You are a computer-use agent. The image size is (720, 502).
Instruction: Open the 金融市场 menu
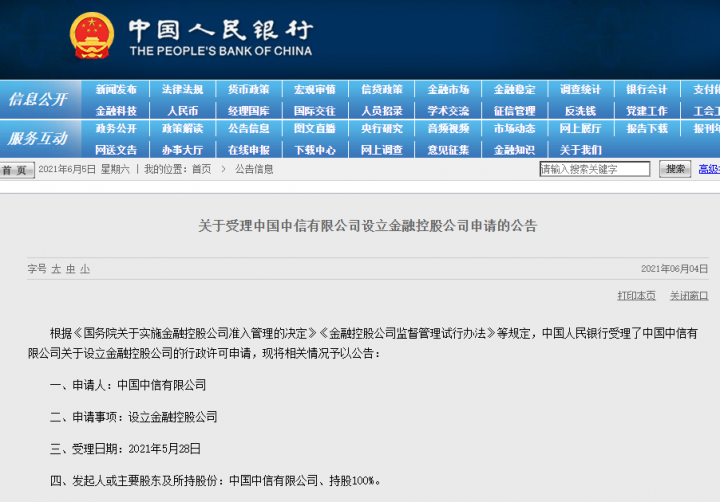448,90
